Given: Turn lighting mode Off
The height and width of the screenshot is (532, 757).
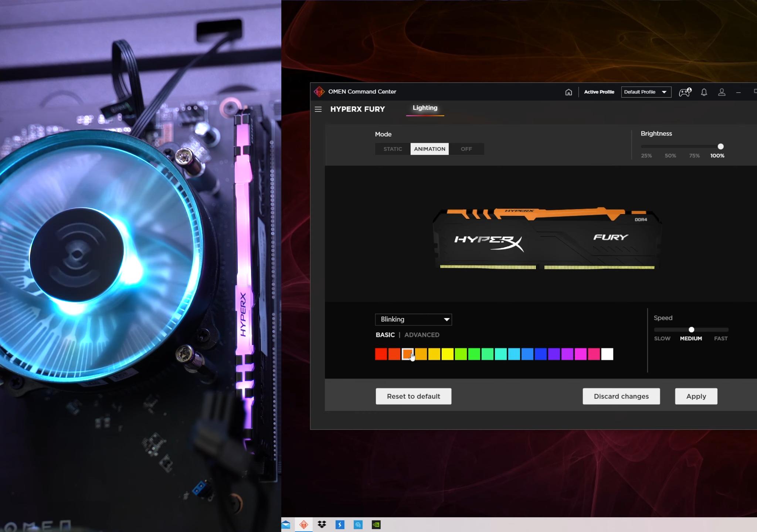Looking at the screenshot, I should tap(466, 149).
